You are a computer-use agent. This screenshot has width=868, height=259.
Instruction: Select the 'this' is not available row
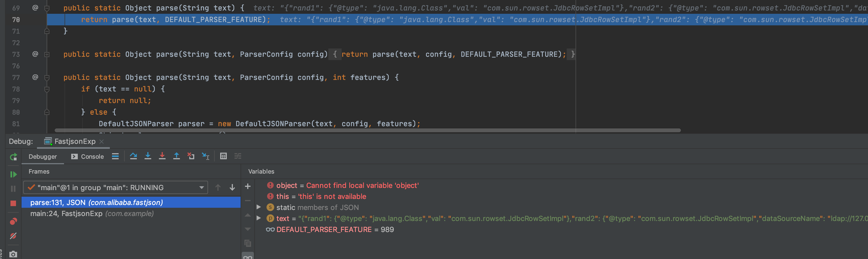pyautogui.click(x=561, y=196)
